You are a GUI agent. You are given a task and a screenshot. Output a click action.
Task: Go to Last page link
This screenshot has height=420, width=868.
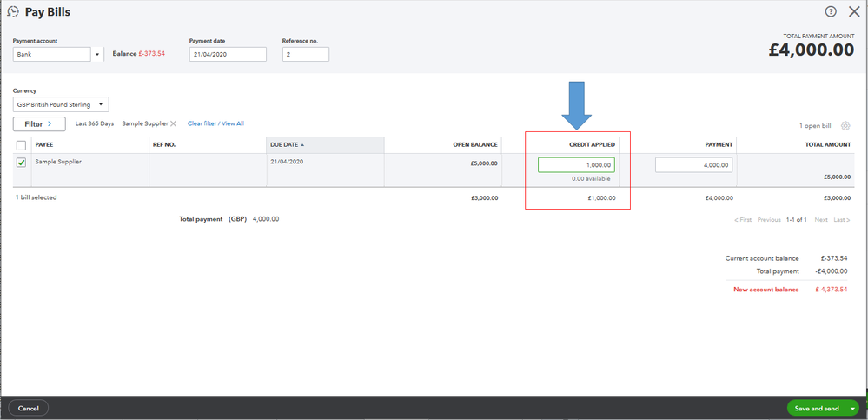tap(841, 220)
